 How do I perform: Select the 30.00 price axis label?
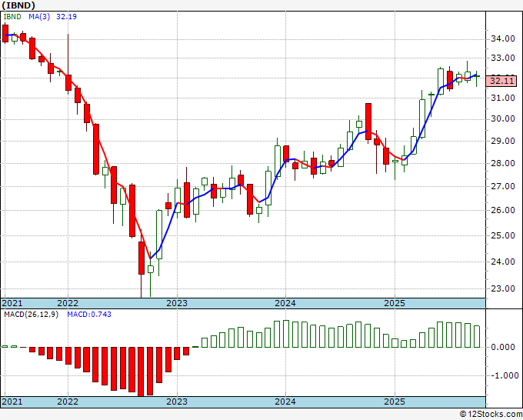pyautogui.click(x=503, y=119)
